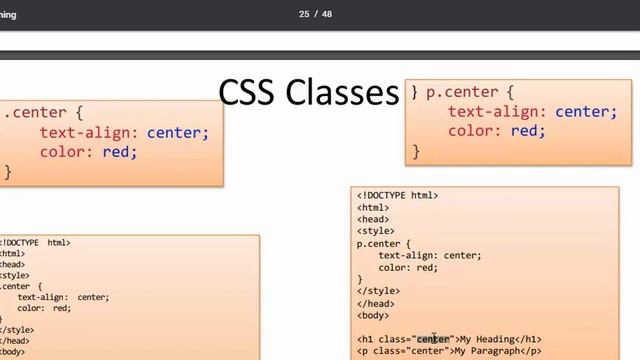Click the </head> line in the right listing
The image size is (640, 360).
point(376,304)
